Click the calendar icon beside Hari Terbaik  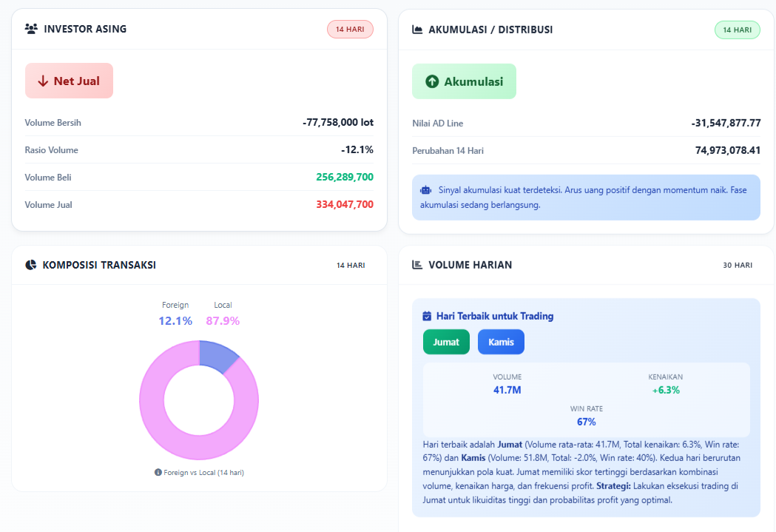427,316
